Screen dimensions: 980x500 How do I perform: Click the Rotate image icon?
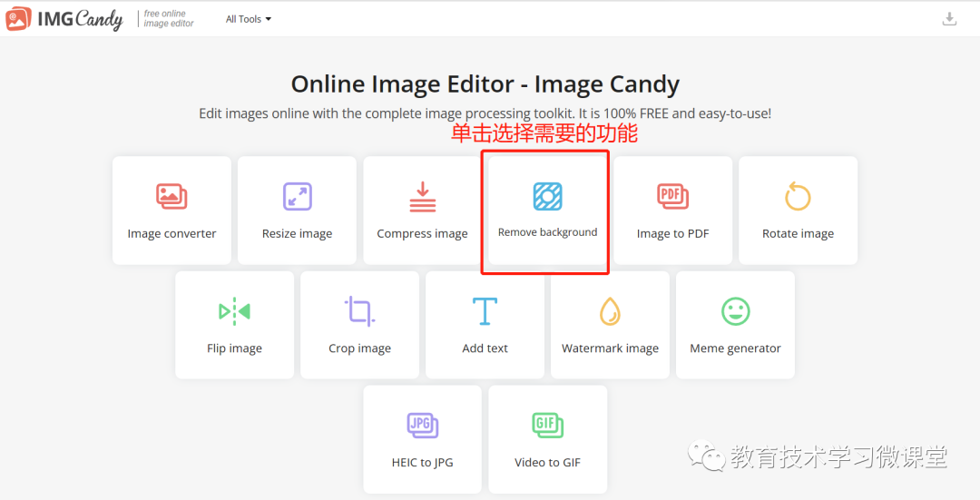(799, 196)
